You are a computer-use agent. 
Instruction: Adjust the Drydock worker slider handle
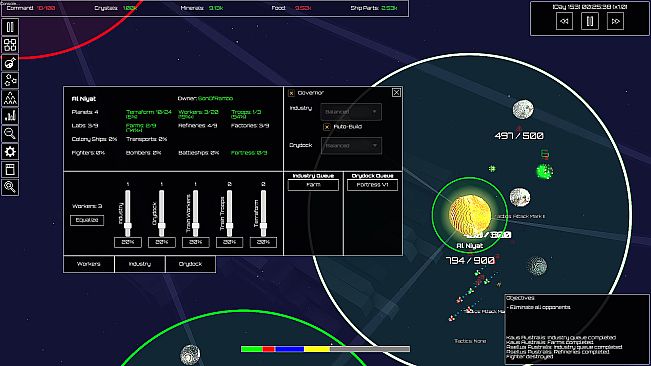click(162, 226)
